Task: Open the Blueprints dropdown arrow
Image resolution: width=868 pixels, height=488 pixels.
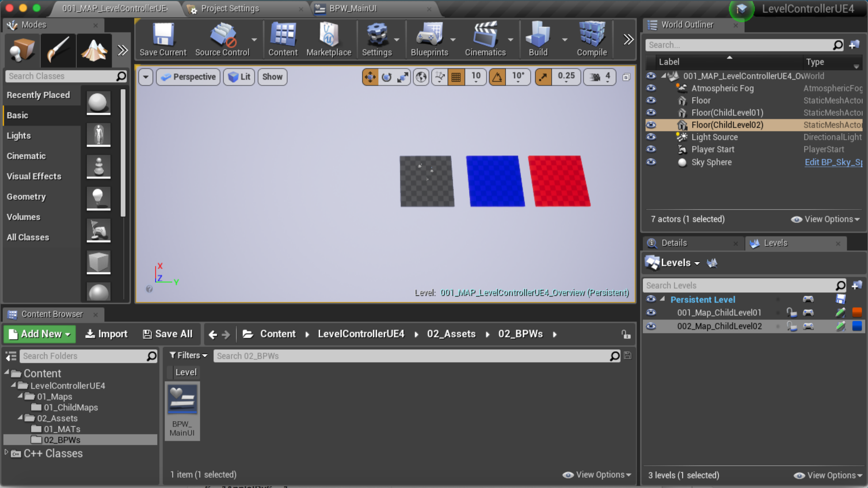Action: pos(453,40)
